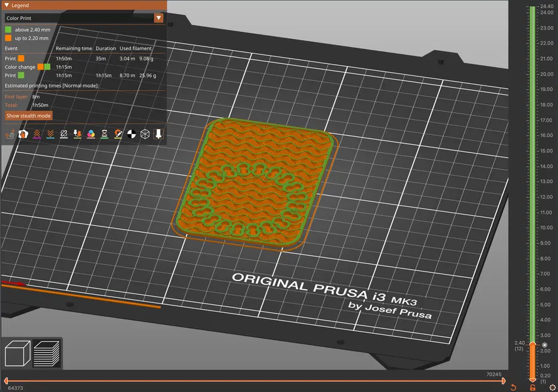This screenshot has height=392, width=558.
Task: Toggle Tool marker arrow icon
Action: click(159, 134)
